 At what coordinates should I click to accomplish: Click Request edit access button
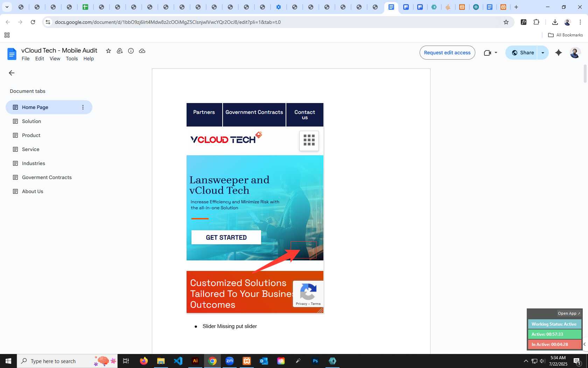447,53
